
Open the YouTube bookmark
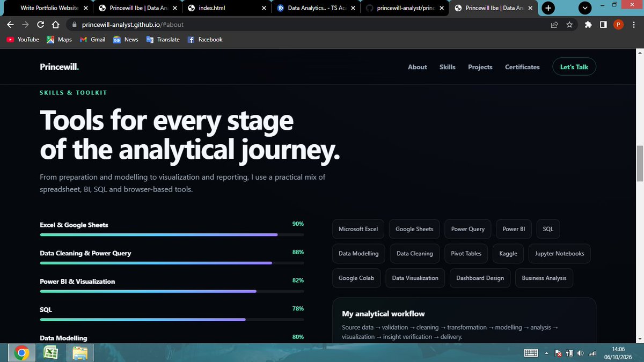click(x=23, y=40)
